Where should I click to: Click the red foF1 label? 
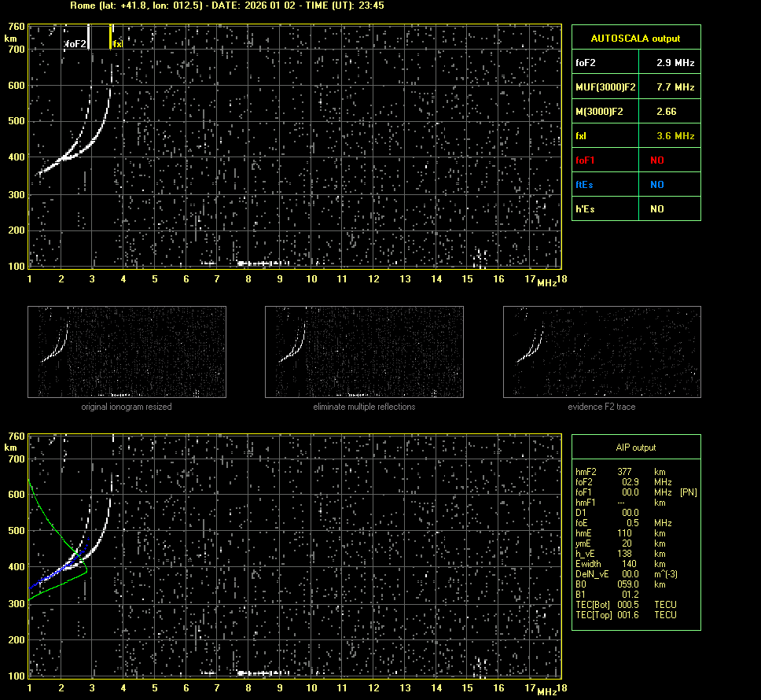(x=586, y=160)
